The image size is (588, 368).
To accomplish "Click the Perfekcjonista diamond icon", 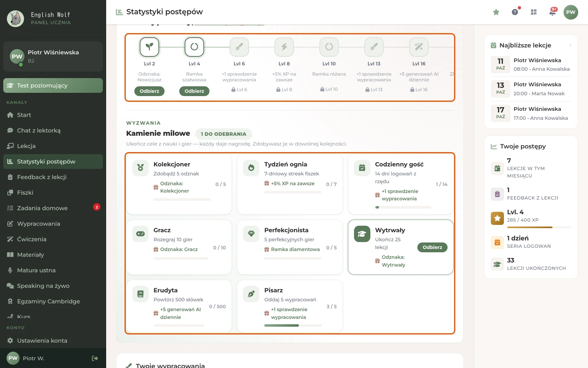I will tap(251, 234).
